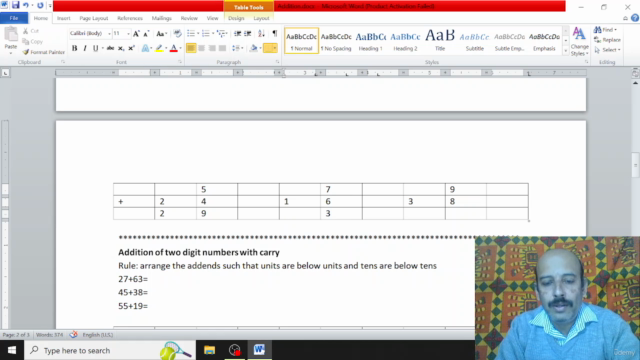Toggle Bold formatting
This screenshot has width=640, height=360.
74,48
